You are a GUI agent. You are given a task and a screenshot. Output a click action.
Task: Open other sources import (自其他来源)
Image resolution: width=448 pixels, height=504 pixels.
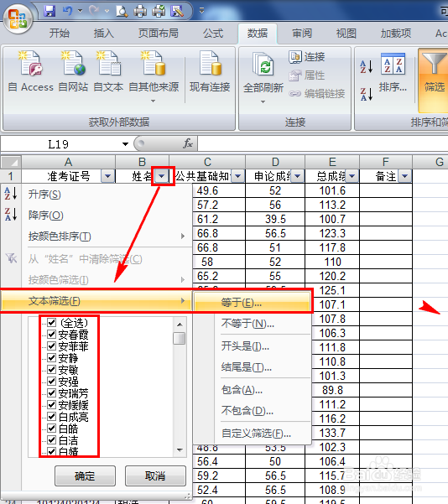(x=154, y=76)
